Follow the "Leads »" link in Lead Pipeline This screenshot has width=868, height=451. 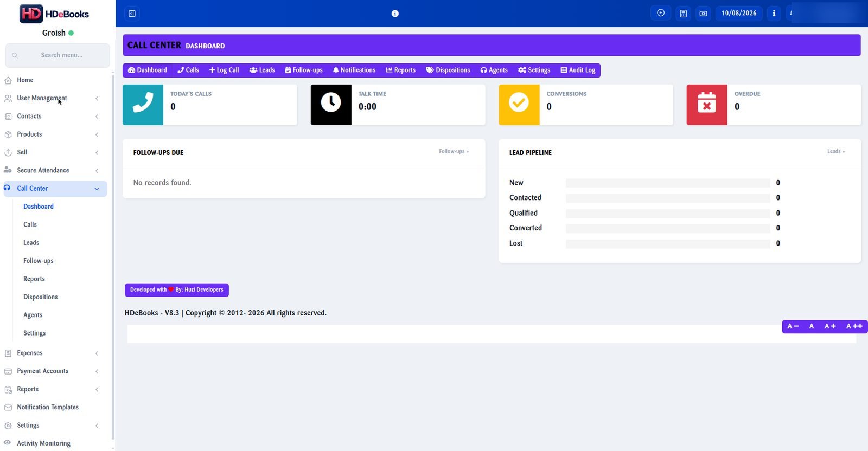836,152
